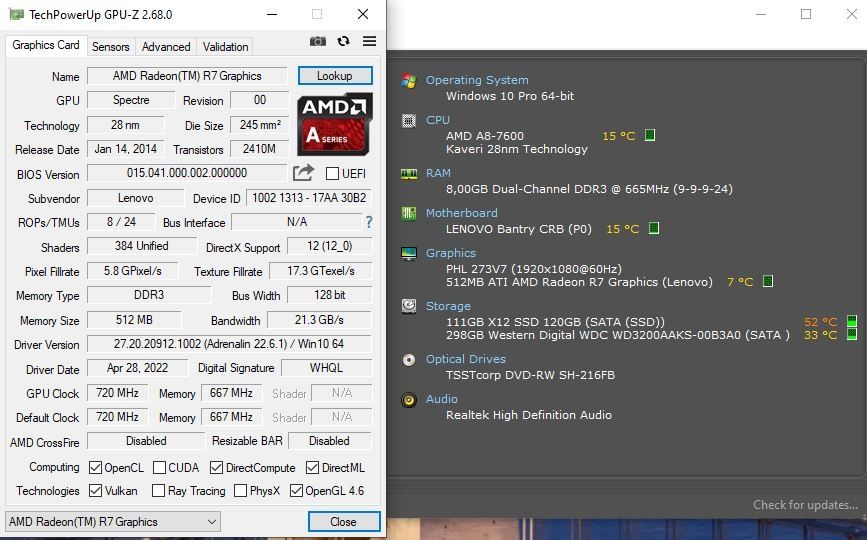Click the Motherboard icon in Speccy
Screen dimensions: 867x540
(409, 213)
